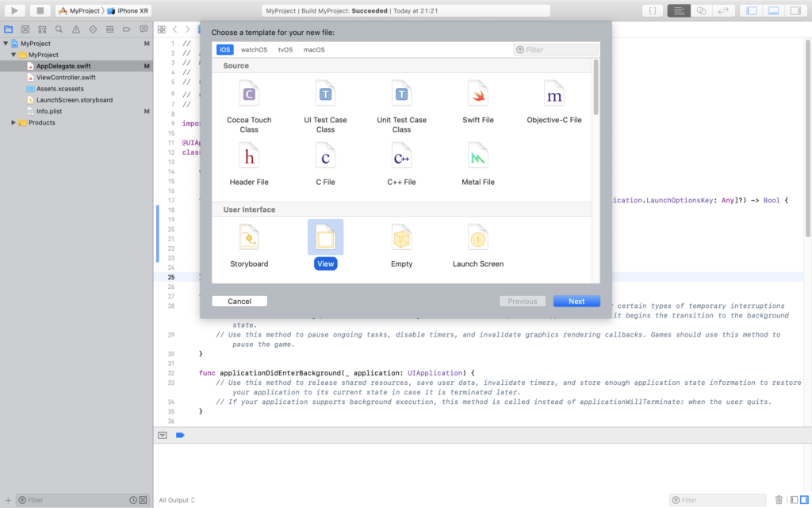812x508 pixels.
Task: Cancel the new file dialog
Action: (239, 301)
